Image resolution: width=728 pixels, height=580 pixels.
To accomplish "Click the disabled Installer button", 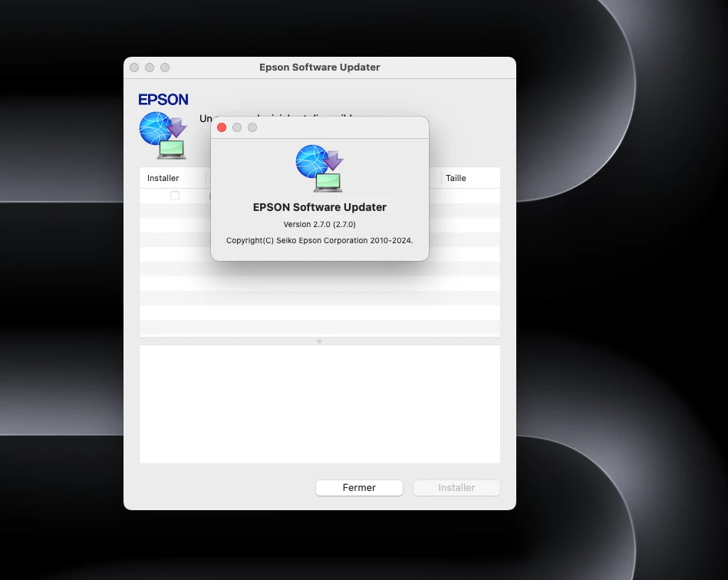I will click(x=456, y=488).
